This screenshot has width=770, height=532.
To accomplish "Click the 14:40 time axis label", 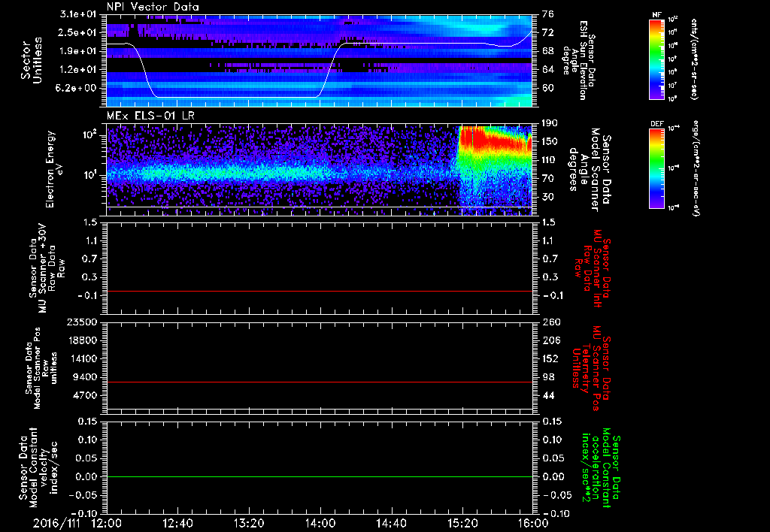I will point(391,524).
